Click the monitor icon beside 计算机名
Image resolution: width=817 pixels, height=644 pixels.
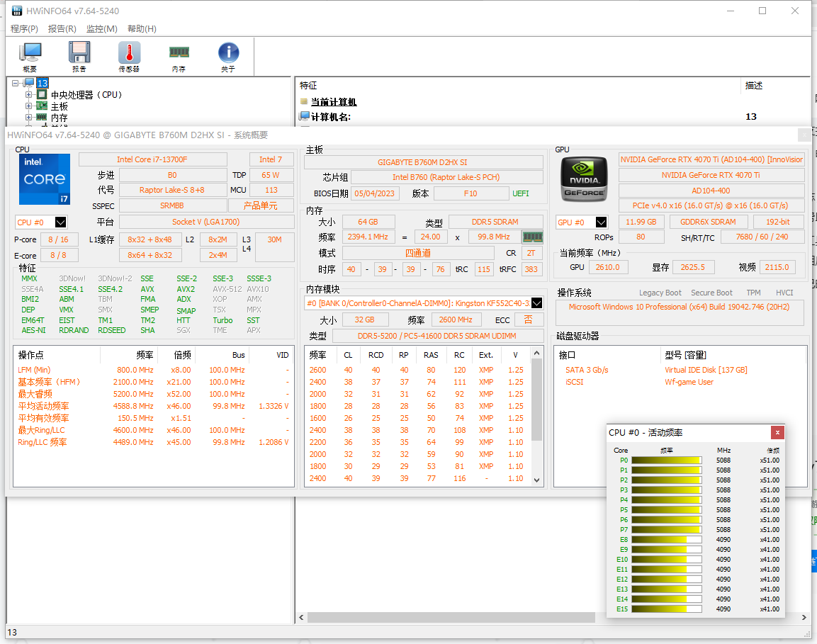tap(304, 116)
